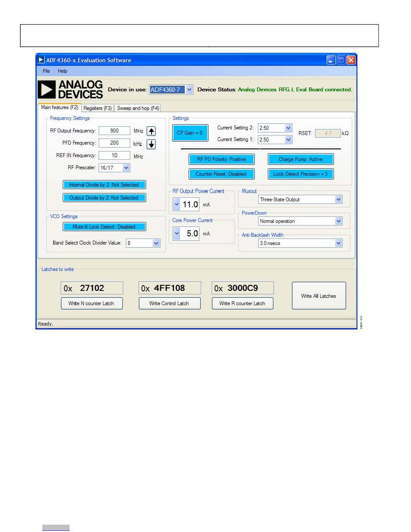This screenshot has height=532, width=411.
Task: Click the PFD Frequency input field
Action: click(x=114, y=143)
